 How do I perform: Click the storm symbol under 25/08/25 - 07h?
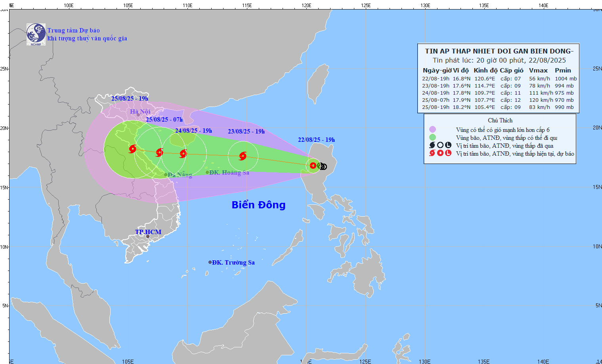[x=159, y=152]
